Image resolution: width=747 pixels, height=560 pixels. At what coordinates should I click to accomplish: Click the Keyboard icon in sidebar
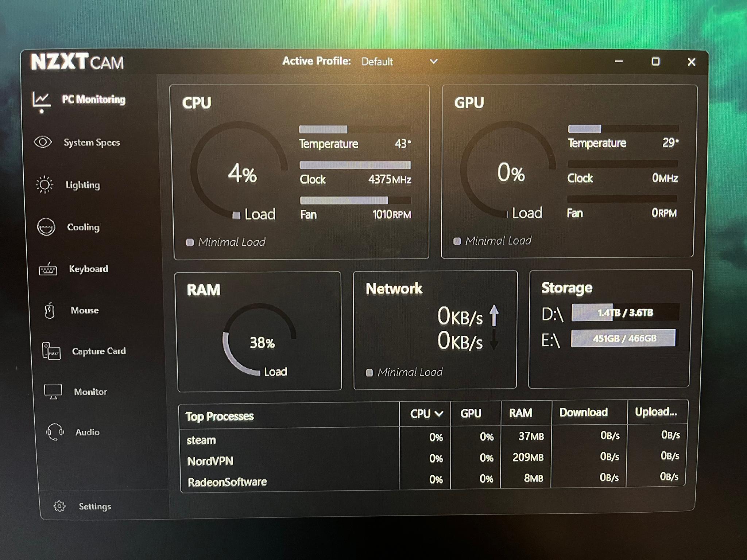click(48, 269)
